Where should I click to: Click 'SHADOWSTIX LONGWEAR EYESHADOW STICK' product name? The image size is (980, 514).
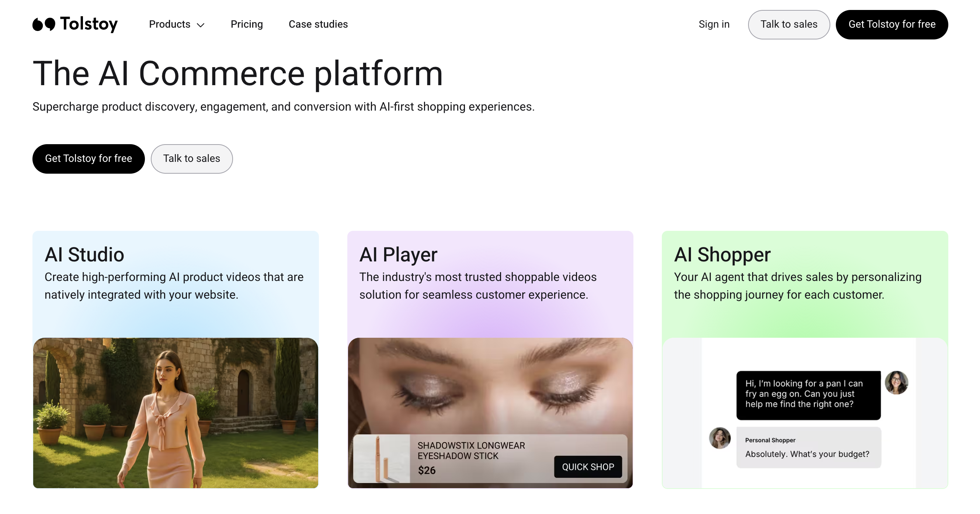click(x=471, y=451)
